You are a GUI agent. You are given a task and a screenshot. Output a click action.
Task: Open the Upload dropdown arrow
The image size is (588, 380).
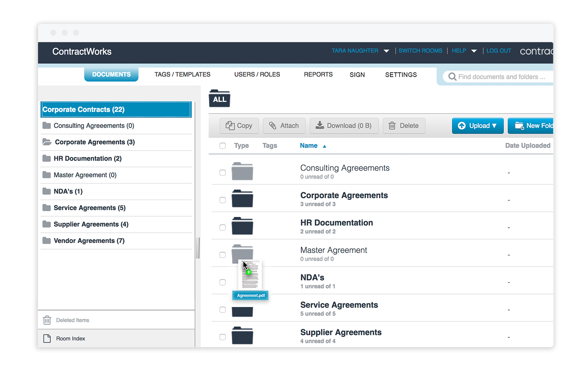tap(494, 126)
